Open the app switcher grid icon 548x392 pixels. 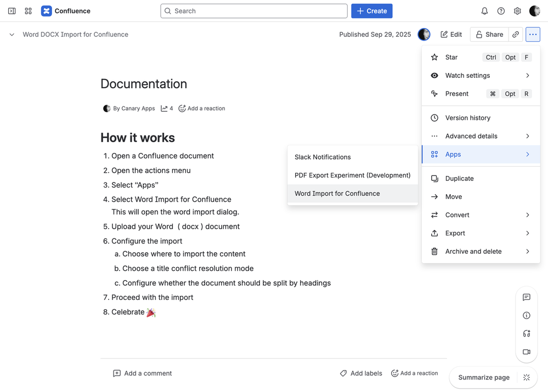point(29,11)
